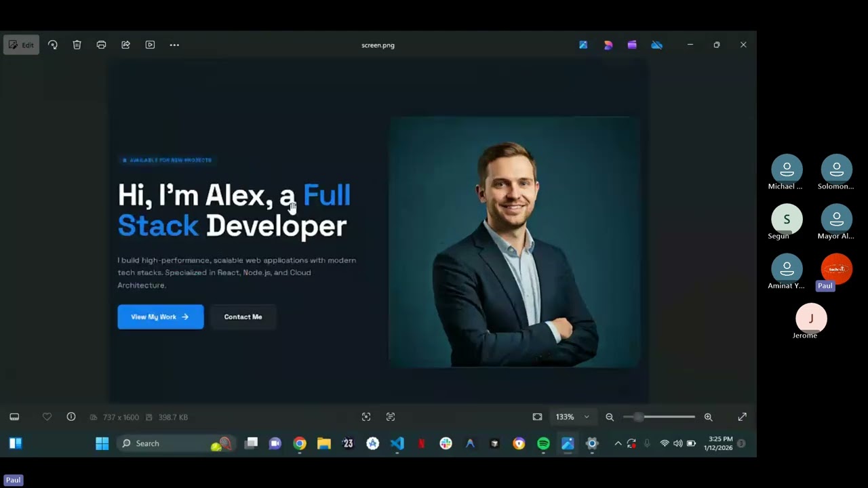Click 'Available for new projects' badge
Screen dimensions: 868x488
click(167, 160)
